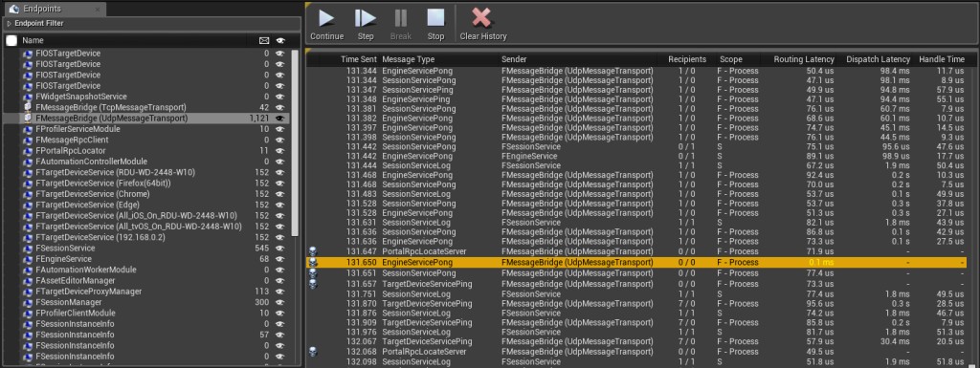Click icon of FProfilerClientModule endpoint
980x368 pixels.
pos(28,314)
